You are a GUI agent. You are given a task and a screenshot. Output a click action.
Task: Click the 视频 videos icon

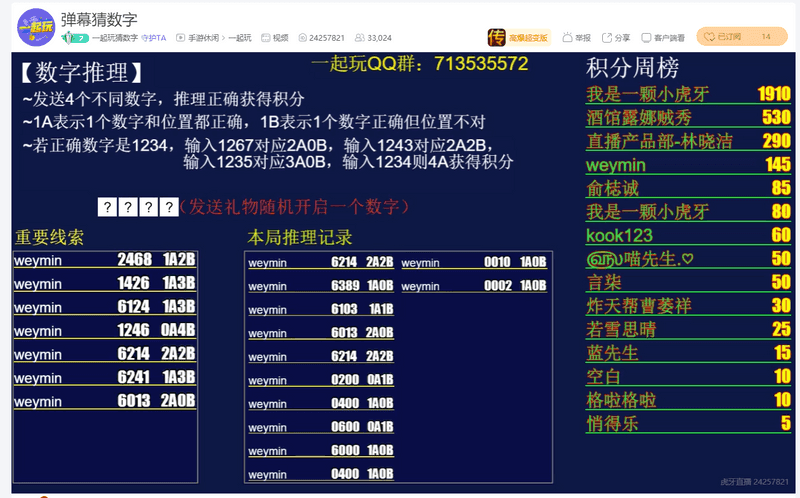point(273,38)
